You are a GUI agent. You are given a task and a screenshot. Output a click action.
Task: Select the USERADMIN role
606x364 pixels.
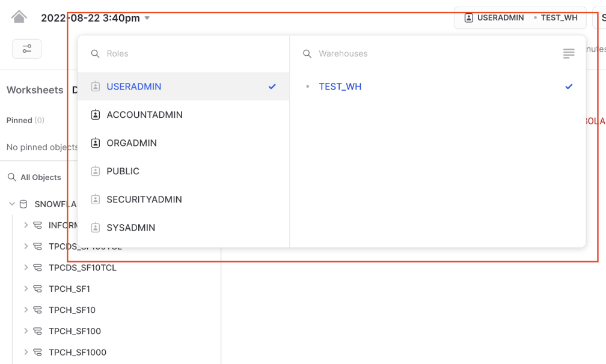coord(183,86)
